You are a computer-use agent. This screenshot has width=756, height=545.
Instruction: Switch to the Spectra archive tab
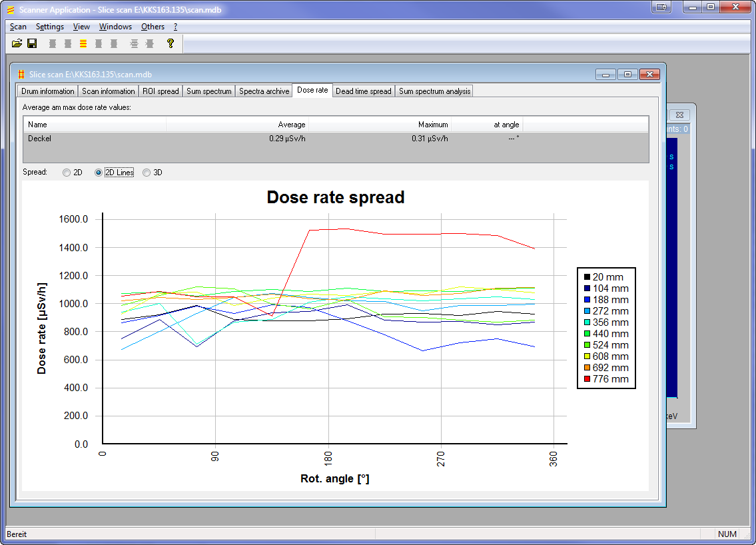264,91
